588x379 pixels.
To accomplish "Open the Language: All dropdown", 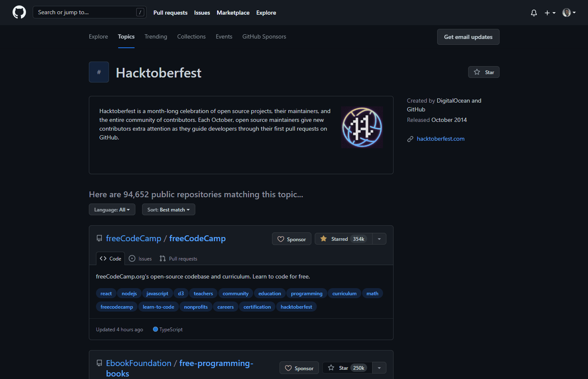I will [x=112, y=209].
